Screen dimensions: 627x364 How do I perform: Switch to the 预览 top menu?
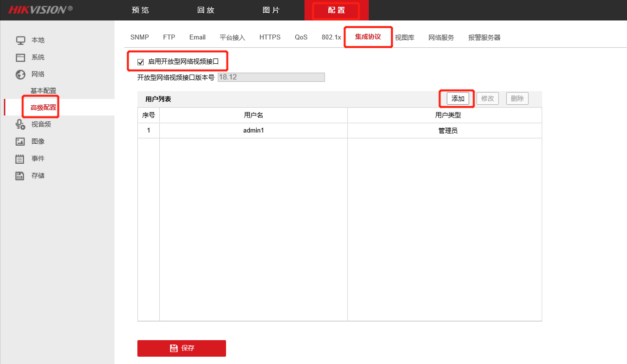140,10
